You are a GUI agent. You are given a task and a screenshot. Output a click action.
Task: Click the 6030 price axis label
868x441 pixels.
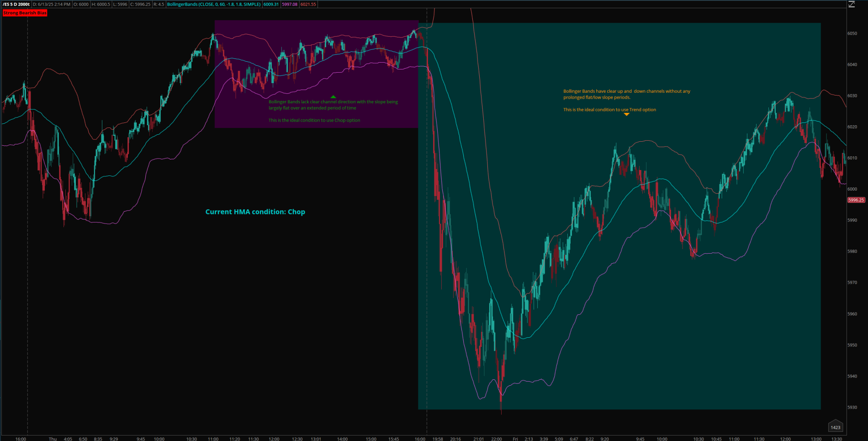[x=852, y=96]
